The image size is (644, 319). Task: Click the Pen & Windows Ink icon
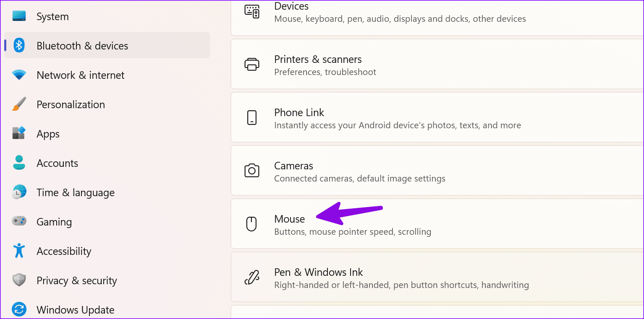(x=252, y=278)
